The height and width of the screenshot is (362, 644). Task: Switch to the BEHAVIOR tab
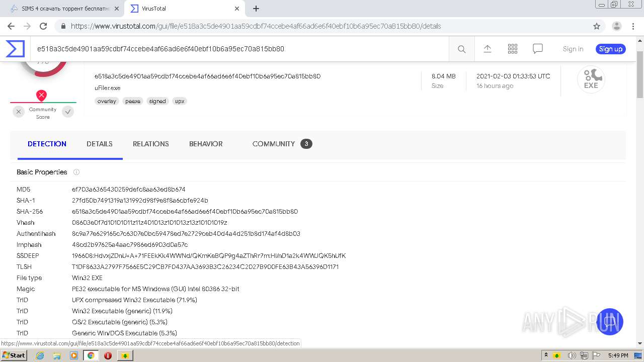(x=206, y=144)
